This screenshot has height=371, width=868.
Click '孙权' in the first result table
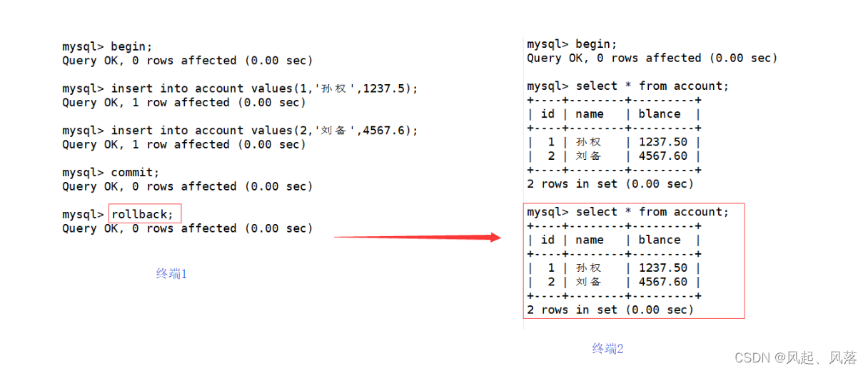(x=588, y=142)
